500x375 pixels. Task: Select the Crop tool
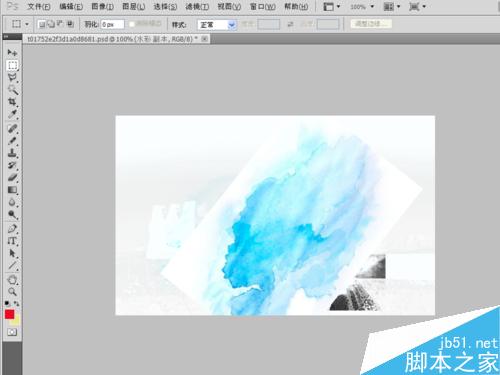(12, 102)
